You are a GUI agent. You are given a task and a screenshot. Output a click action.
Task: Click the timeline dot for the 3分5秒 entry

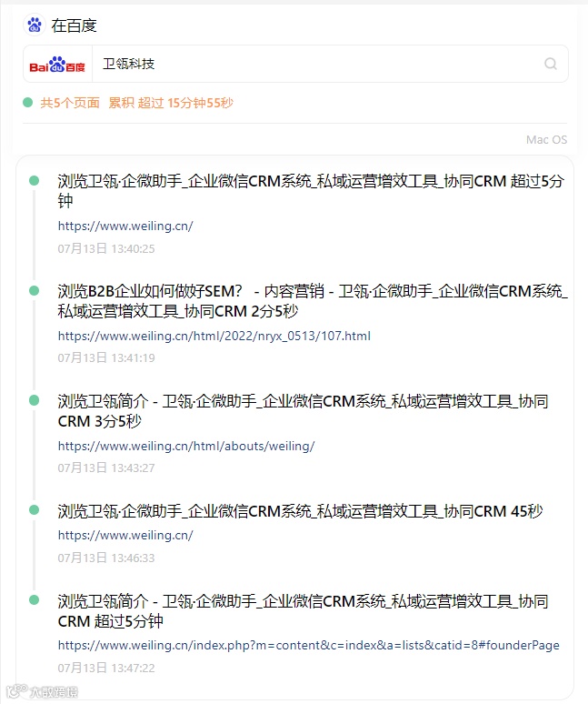tap(35, 400)
